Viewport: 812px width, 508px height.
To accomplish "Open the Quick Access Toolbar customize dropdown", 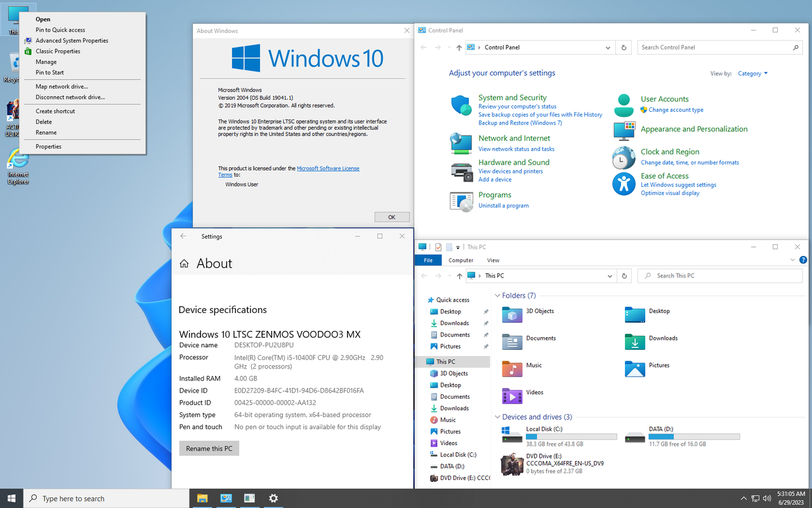I will pos(458,247).
